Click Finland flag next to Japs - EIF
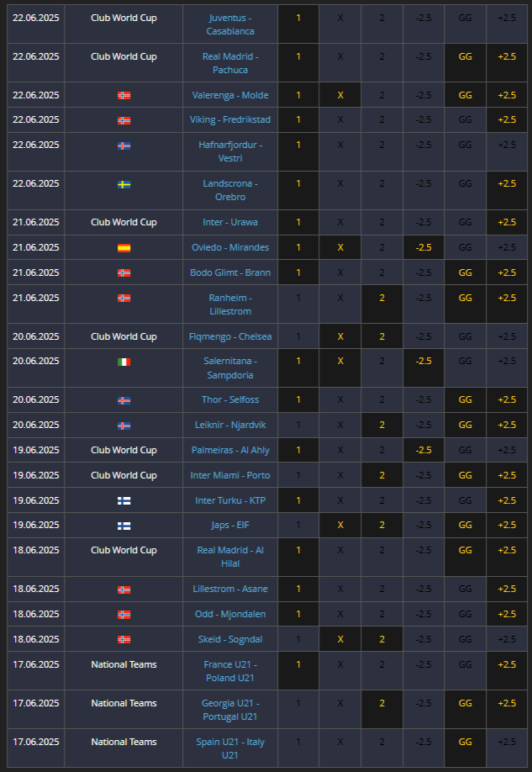The width and height of the screenshot is (532, 772). tap(124, 526)
